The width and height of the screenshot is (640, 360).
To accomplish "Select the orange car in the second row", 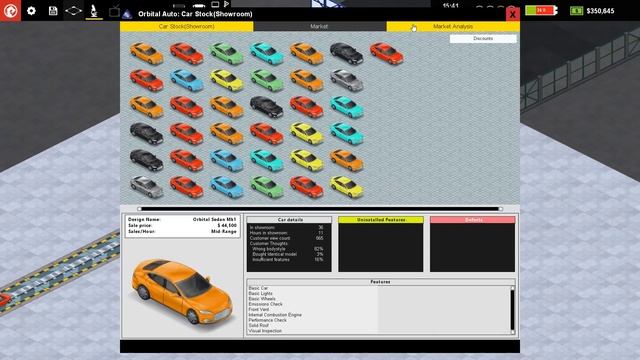I will click(x=307, y=80).
